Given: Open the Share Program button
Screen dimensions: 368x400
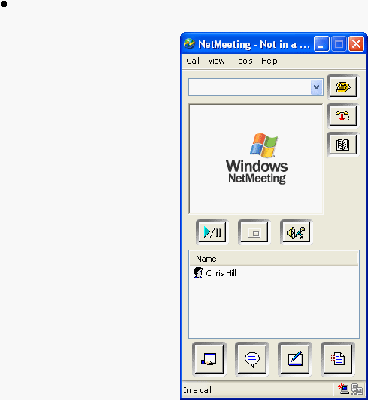Looking at the screenshot, I should coord(209,359).
